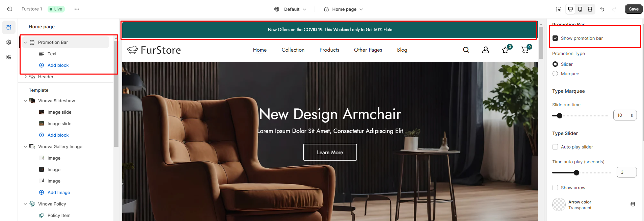This screenshot has height=221, width=644.
Task: Enable Auto play slider checkbox
Action: (555, 147)
